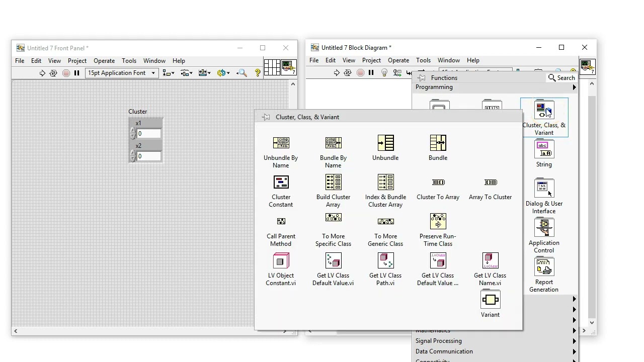Screen dimensions: 644x362
Task: Open Edit menu in Block Diagram
Action: (331, 60)
